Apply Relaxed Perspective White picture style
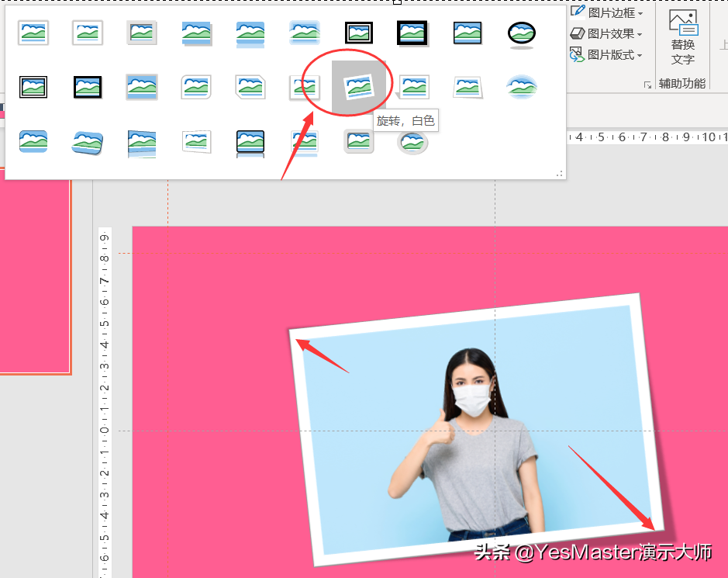This screenshot has height=578, width=728. (x=468, y=87)
